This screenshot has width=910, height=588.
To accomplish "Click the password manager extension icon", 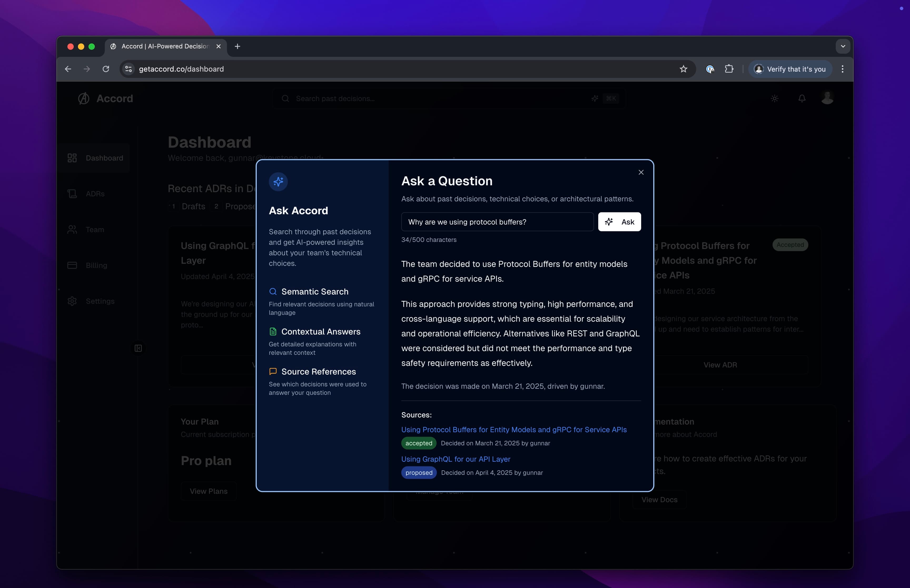I will tap(710, 69).
